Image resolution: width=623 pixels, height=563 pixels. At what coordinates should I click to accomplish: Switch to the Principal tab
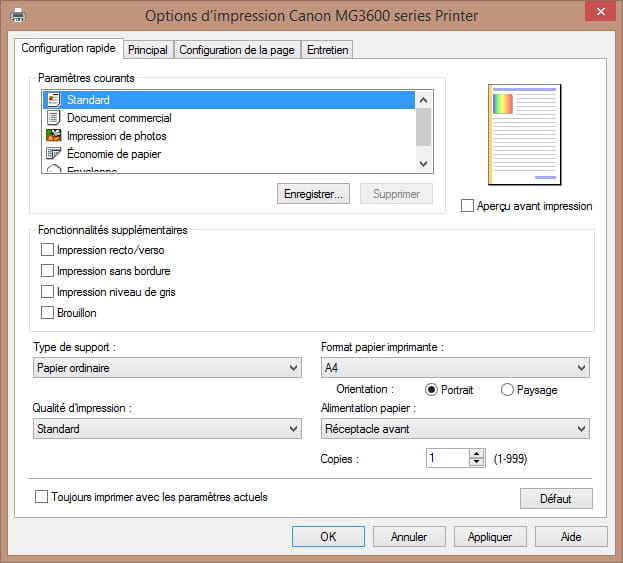click(148, 50)
